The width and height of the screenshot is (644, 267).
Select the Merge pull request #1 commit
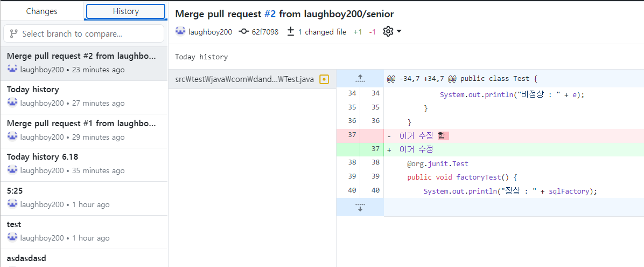tap(84, 131)
